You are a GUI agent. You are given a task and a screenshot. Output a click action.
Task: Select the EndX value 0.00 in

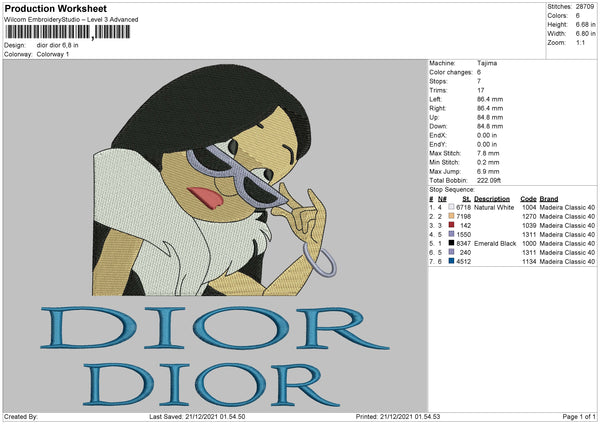click(x=487, y=135)
